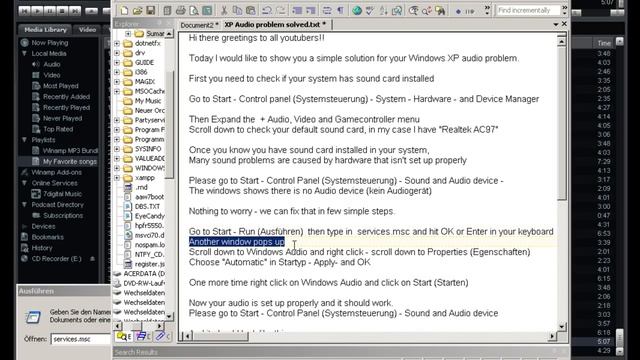Screen dimensions: 640x360
Task: Click the Save floppy disk icon
Action: pyautogui.click(x=151, y=11)
